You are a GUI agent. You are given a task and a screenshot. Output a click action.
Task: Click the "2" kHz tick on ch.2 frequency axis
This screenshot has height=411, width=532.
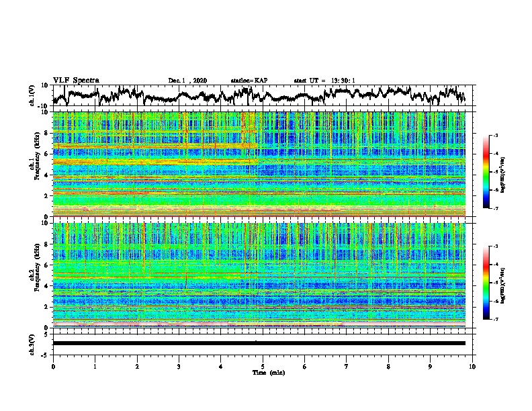pyautogui.click(x=46, y=307)
